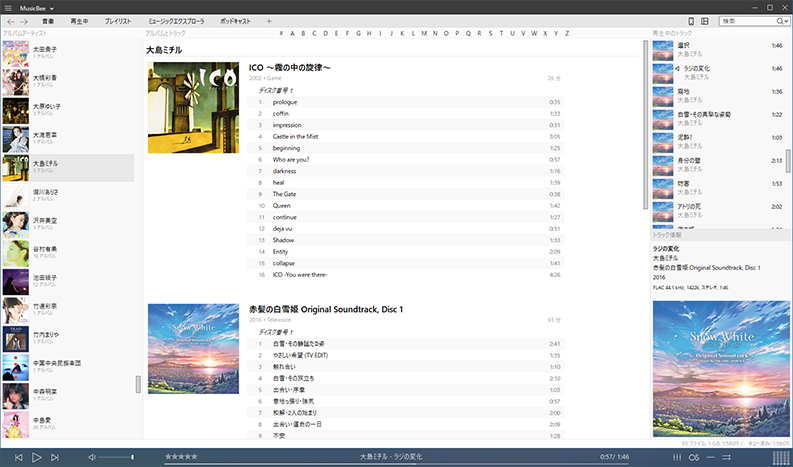Open the プレイリスト tab

(x=118, y=21)
